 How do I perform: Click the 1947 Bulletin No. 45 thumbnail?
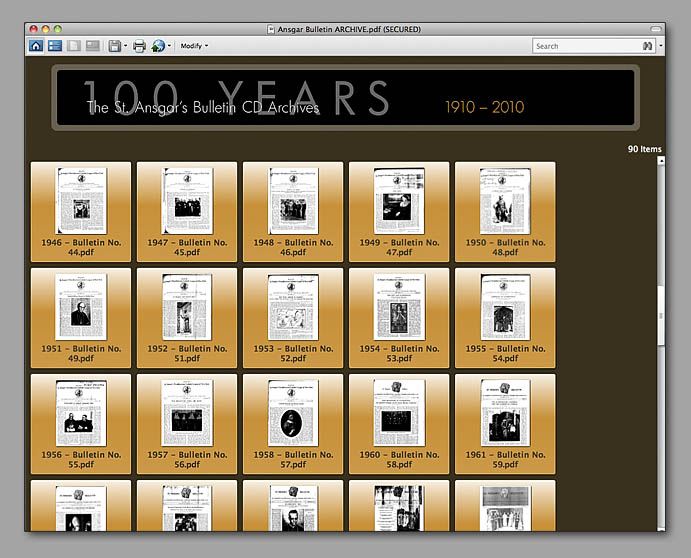coord(187,201)
